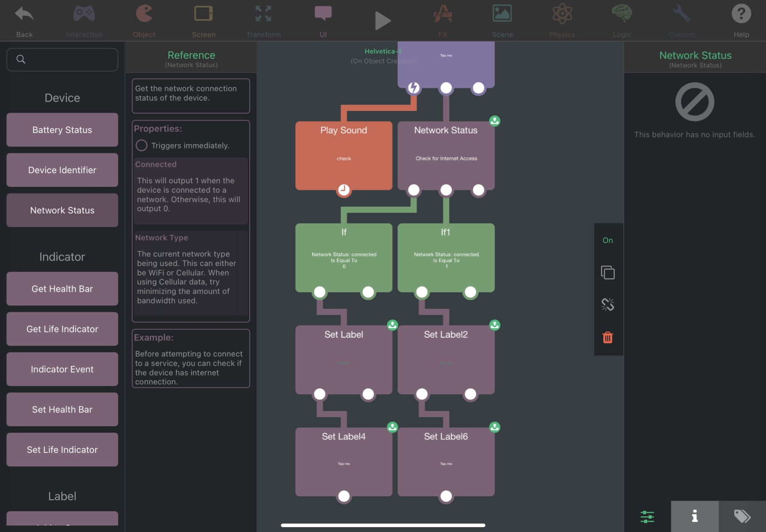Open the Logic brain category
The image size is (766, 532).
tap(622, 15)
